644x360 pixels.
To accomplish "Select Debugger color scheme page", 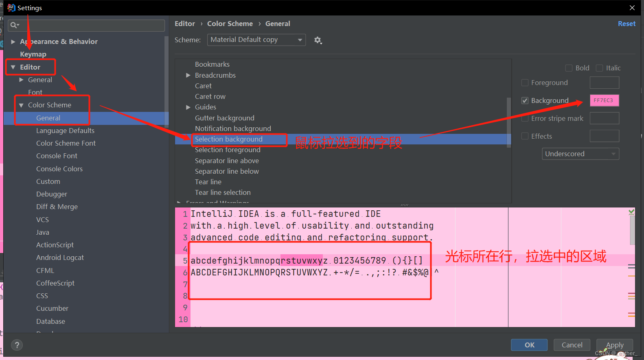I will click(52, 194).
